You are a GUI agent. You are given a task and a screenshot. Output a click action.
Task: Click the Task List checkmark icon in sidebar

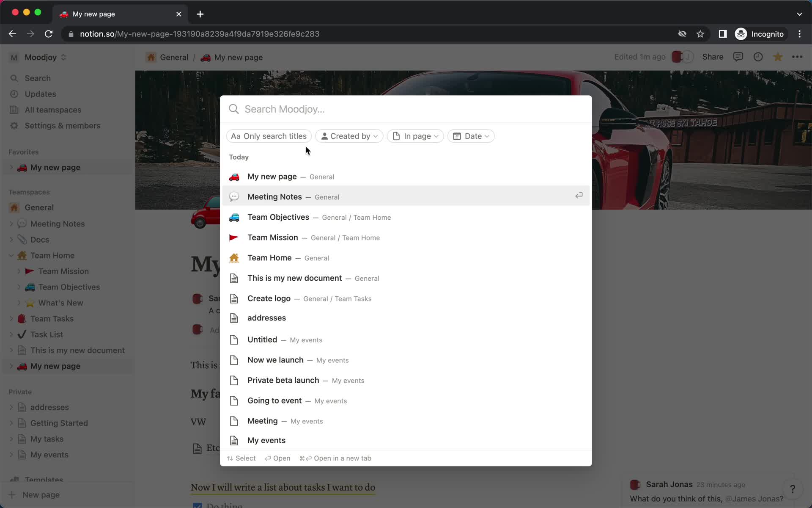[x=22, y=334]
